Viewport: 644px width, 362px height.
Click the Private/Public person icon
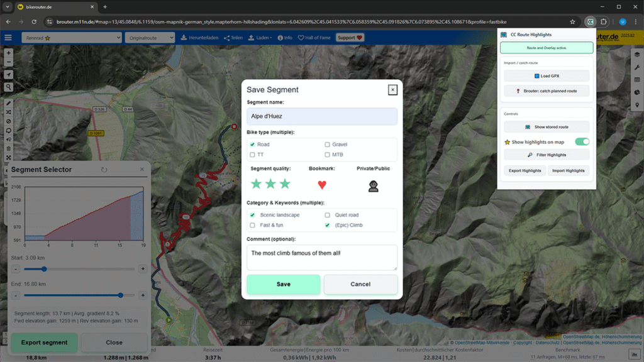click(x=373, y=185)
